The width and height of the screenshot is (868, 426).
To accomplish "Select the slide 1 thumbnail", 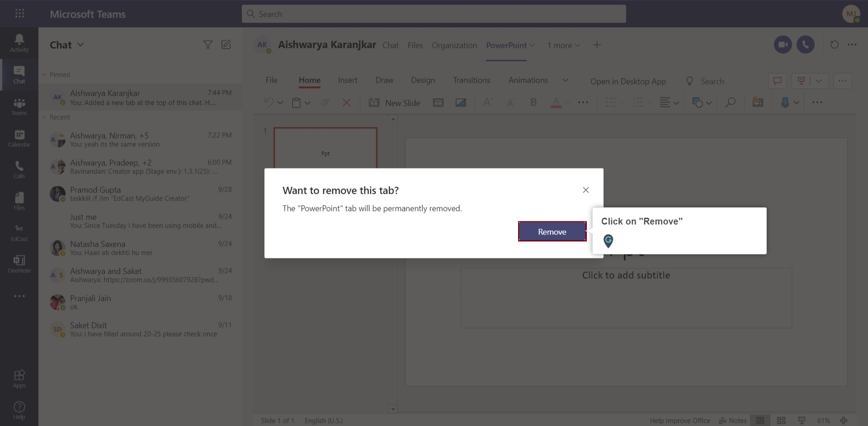I will pyautogui.click(x=325, y=148).
